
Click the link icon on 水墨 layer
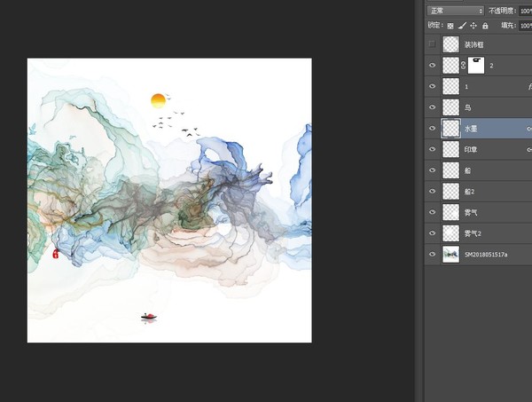[529, 129]
